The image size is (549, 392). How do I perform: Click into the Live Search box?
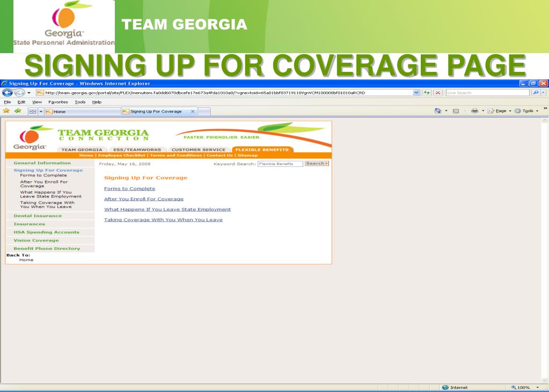[487, 93]
